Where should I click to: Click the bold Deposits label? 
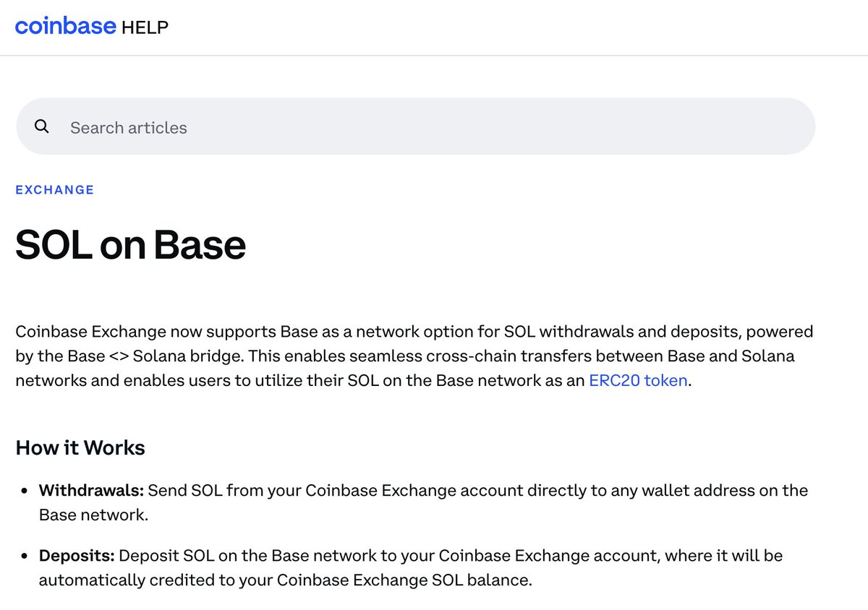click(x=77, y=556)
